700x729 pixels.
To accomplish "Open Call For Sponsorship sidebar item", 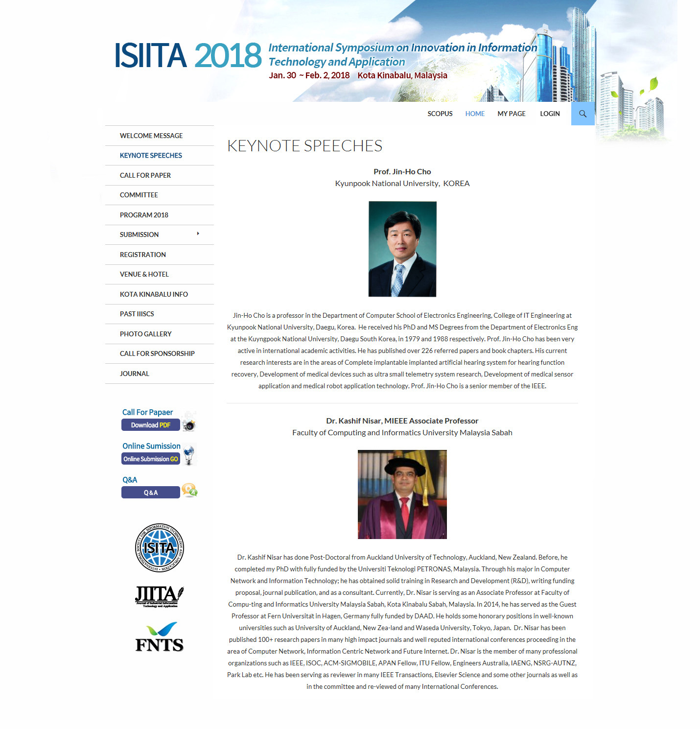I will tap(160, 353).
